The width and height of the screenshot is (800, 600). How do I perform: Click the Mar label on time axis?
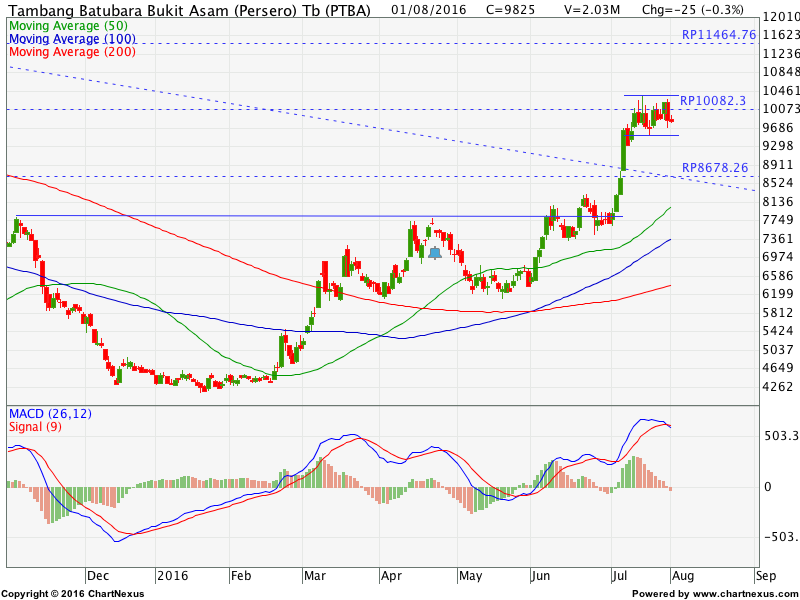(315, 576)
